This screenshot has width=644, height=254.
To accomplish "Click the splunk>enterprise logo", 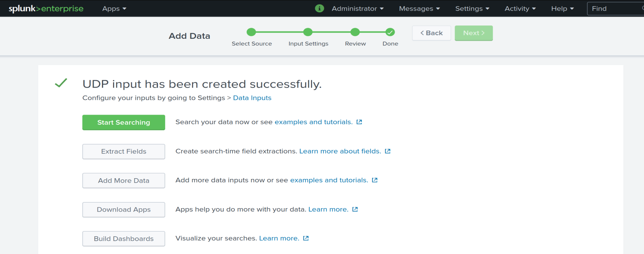I will (x=46, y=9).
